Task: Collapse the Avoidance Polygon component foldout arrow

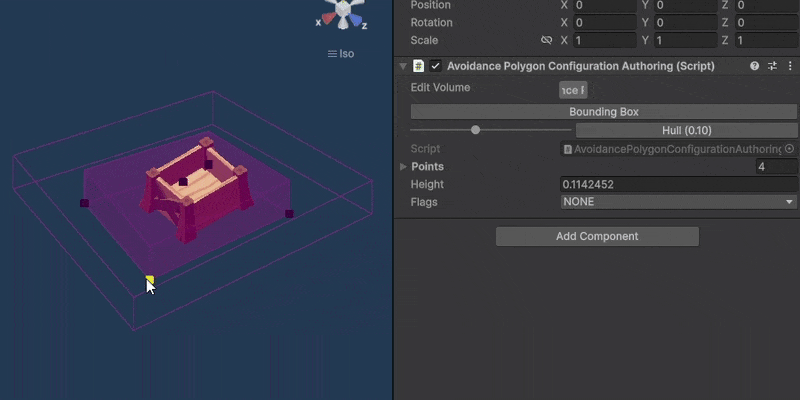Action: [403, 66]
